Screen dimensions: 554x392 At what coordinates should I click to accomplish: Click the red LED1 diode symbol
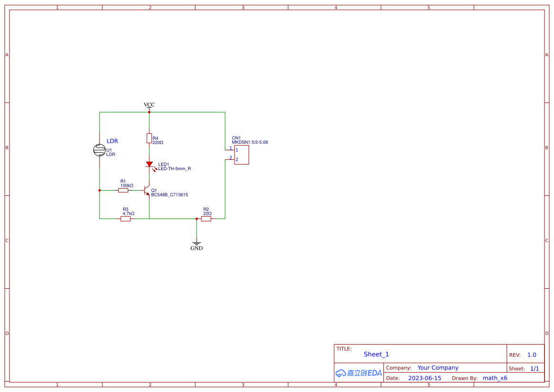[149, 164]
